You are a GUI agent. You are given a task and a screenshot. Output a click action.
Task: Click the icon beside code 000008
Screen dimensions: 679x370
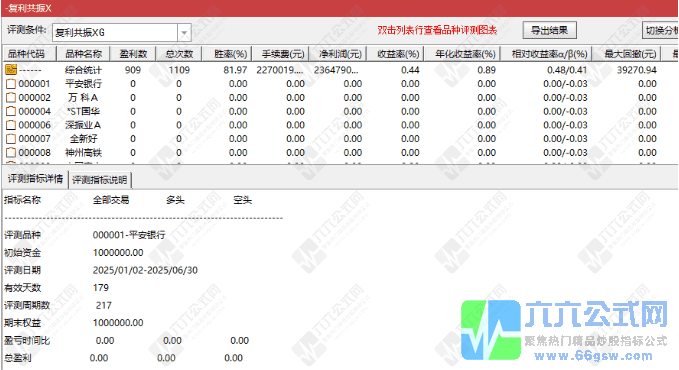pyautogui.click(x=11, y=153)
